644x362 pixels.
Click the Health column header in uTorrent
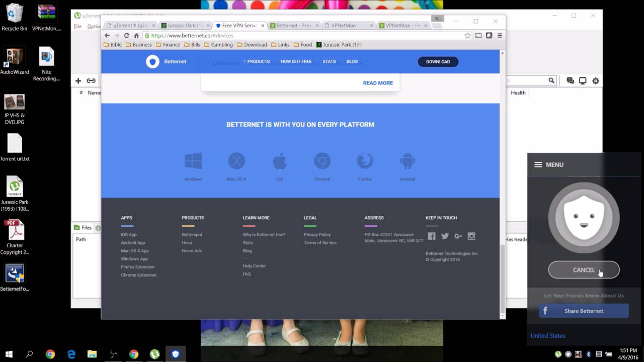518,93
